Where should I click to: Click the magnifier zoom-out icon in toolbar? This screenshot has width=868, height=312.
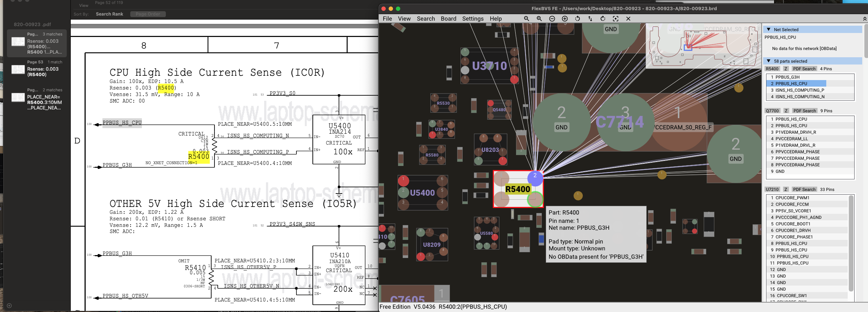[527, 18]
